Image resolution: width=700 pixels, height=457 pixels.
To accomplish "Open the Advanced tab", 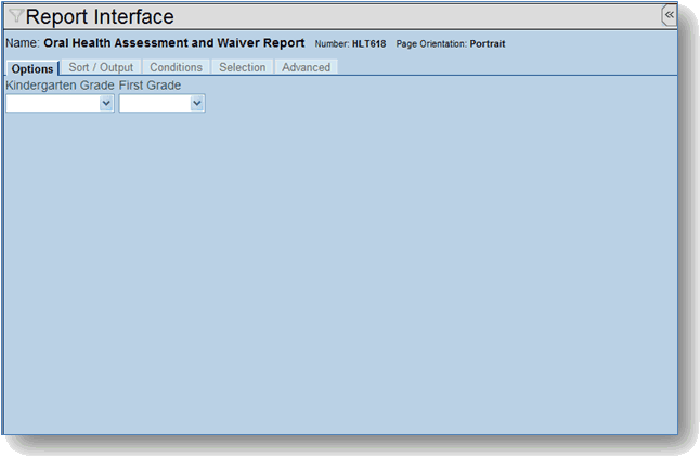I will [x=306, y=67].
